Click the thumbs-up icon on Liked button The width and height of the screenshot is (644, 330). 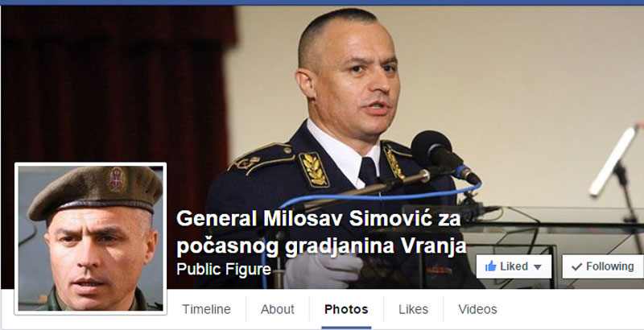[x=491, y=266]
